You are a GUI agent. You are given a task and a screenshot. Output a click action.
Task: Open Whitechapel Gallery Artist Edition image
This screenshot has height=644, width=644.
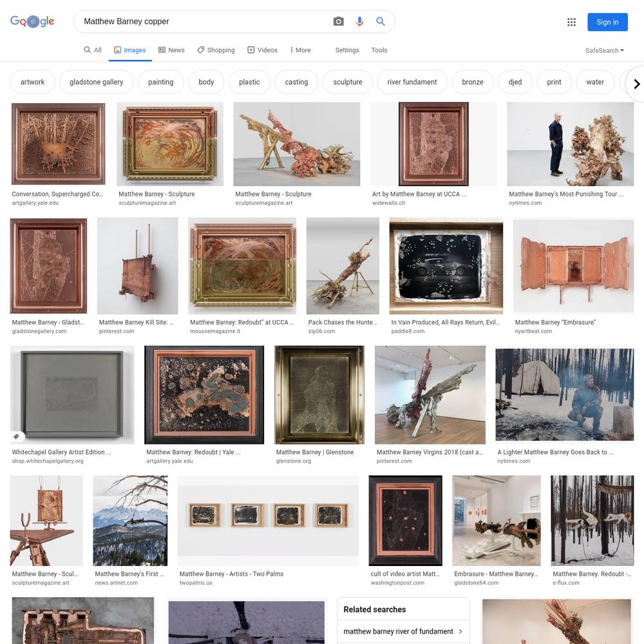pos(72,395)
